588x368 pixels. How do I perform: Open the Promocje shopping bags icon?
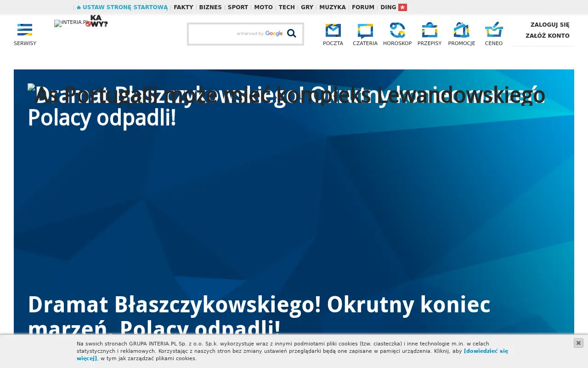tap(462, 30)
